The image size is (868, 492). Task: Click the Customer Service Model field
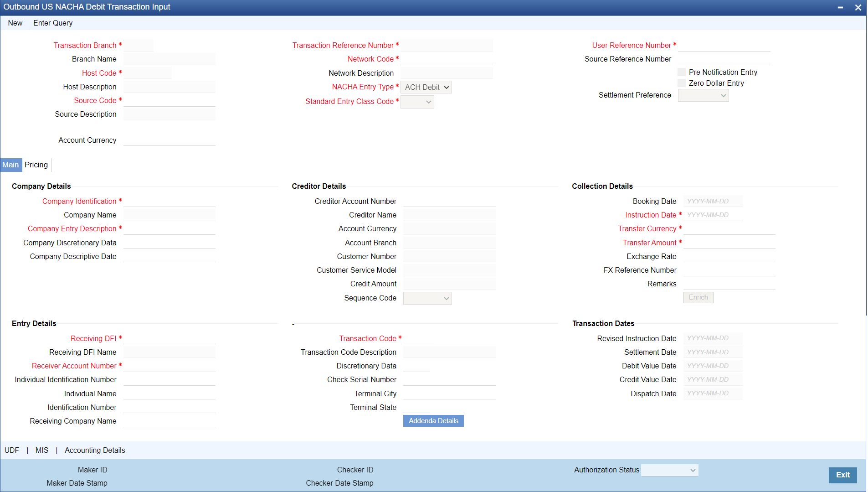point(449,270)
